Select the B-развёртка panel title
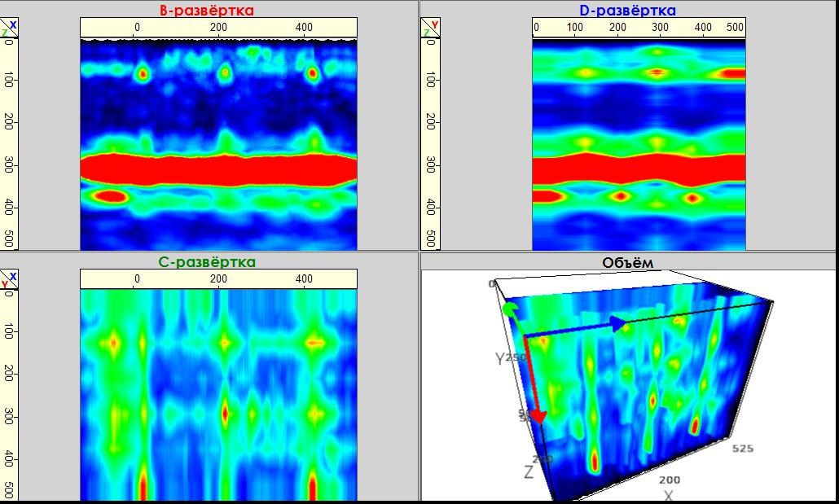Viewport: 839px width, 504px height. (x=206, y=11)
